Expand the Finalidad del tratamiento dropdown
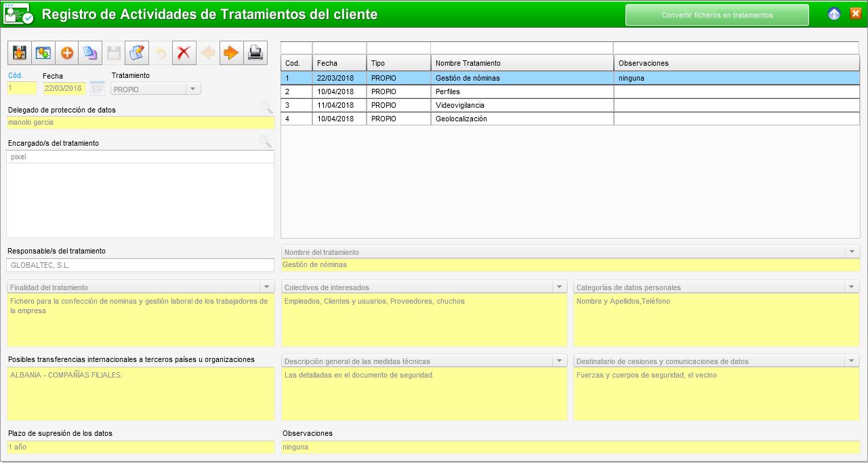The height and width of the screenshot is (463, 868). pyautogui.click(x=268, y=286)
